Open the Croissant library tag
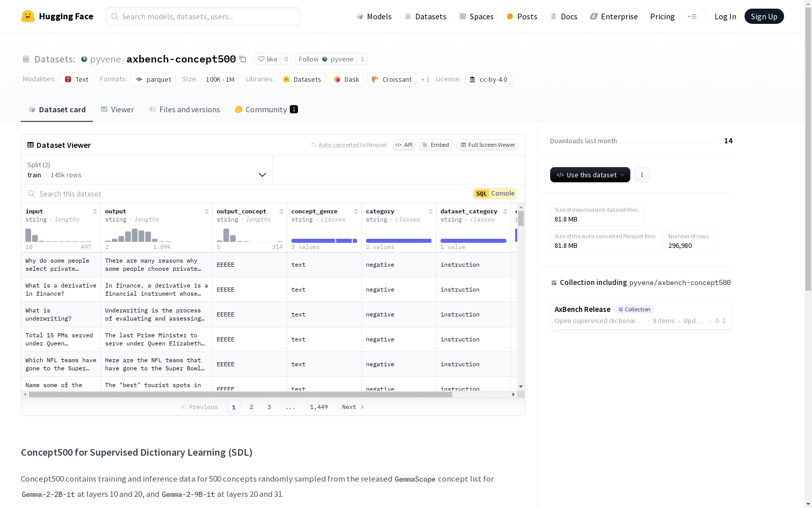Viewport: 812px width, 508px height. point(392,79)
